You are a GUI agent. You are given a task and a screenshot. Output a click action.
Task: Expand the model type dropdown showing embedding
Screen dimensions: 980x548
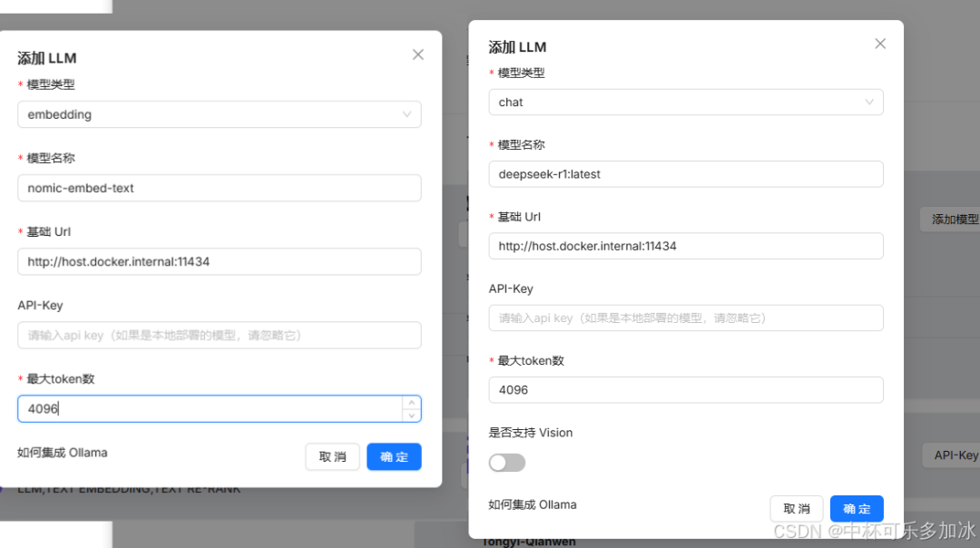click(x=219, y=114)
